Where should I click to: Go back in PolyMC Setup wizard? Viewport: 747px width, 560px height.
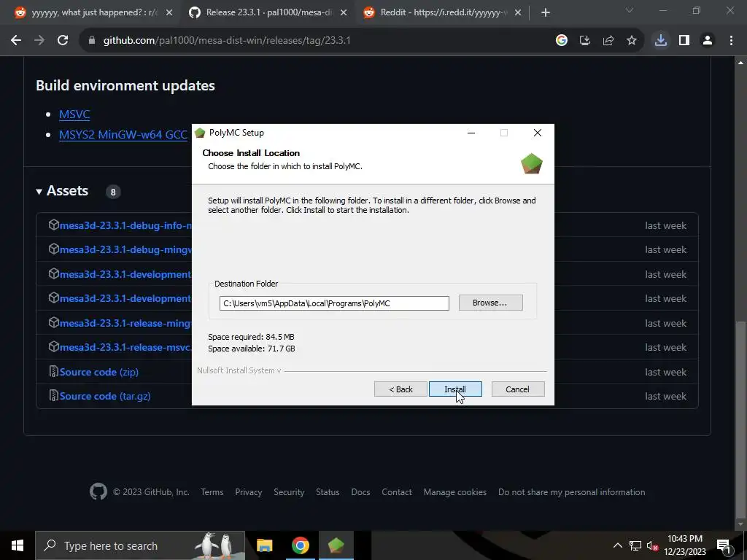(400, 389)
